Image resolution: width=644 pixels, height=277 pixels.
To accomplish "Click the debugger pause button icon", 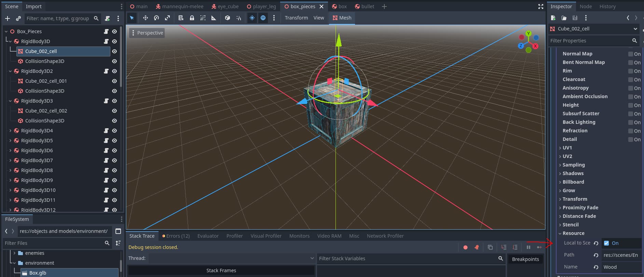I will pos(529,247).
